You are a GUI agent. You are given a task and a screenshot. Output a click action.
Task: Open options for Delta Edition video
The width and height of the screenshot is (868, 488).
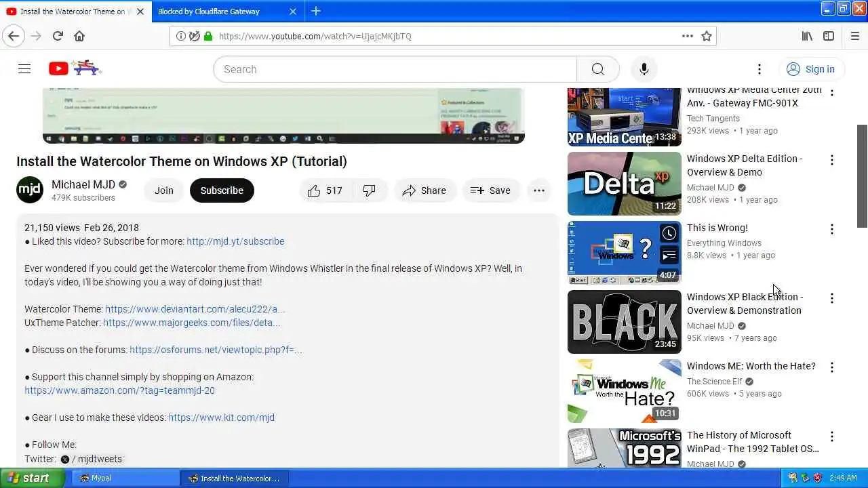coord(832,160)
